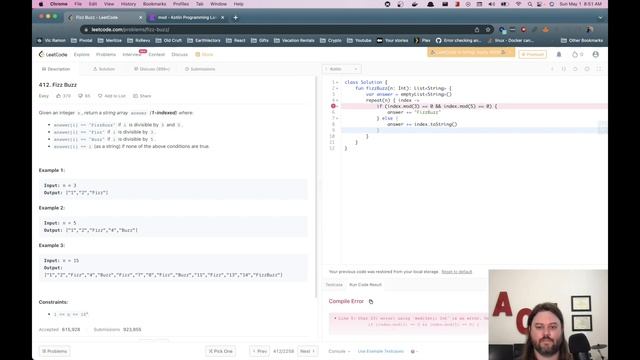Open the Your stories bookmark
The height and width of the screenshot is (360, 640).
393,40
